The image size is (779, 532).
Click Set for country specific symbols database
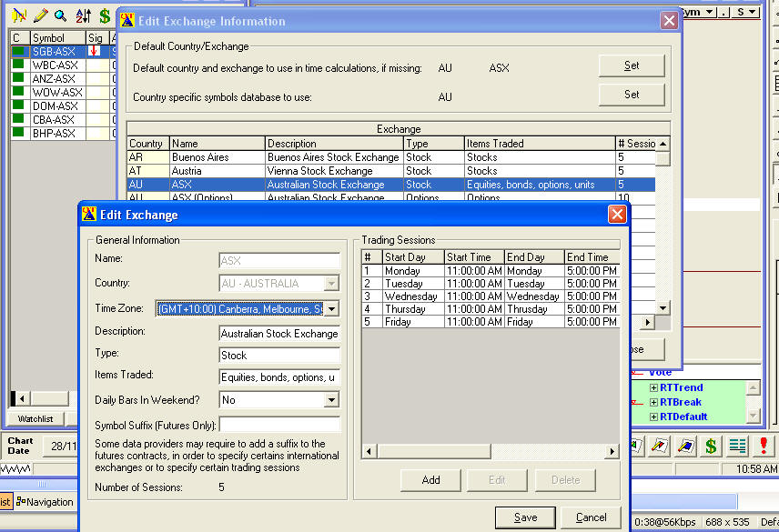click(x=632, y=95)
